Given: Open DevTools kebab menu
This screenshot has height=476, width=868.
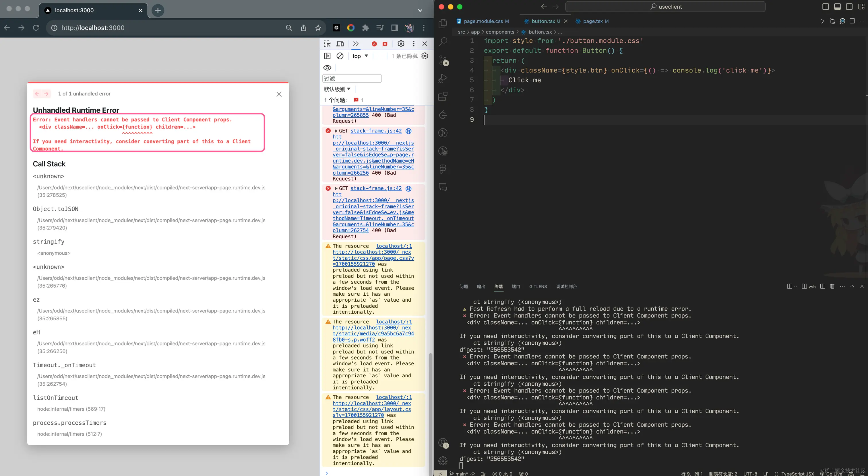Looking at the screenshot, I should 413,44.
